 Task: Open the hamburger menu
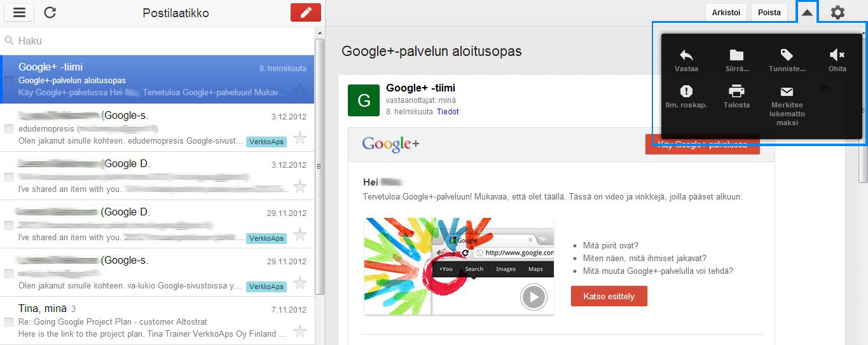(19, 13)
